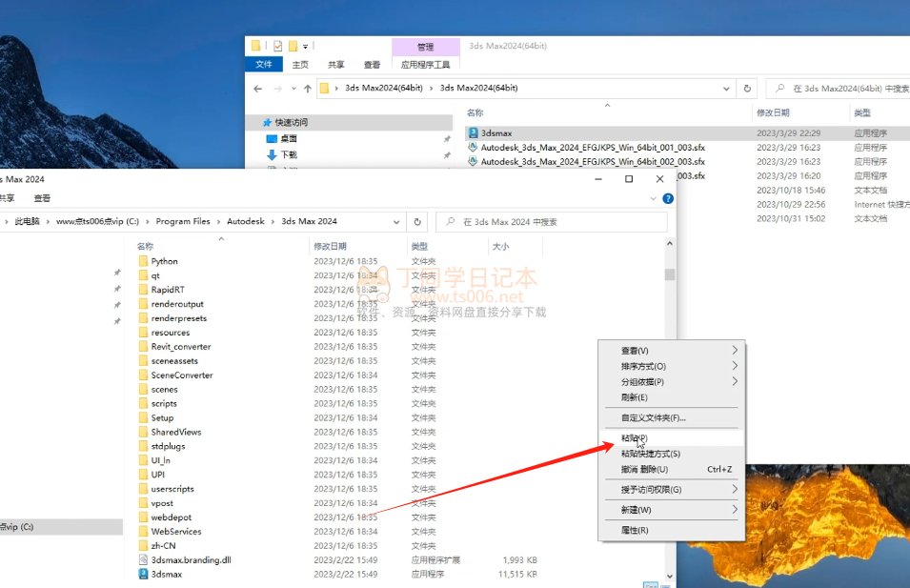This screenshot has height=588, width=910.
Task: Click the checkmark properties icon in quick access toolbar
Action: click(277, 45)
